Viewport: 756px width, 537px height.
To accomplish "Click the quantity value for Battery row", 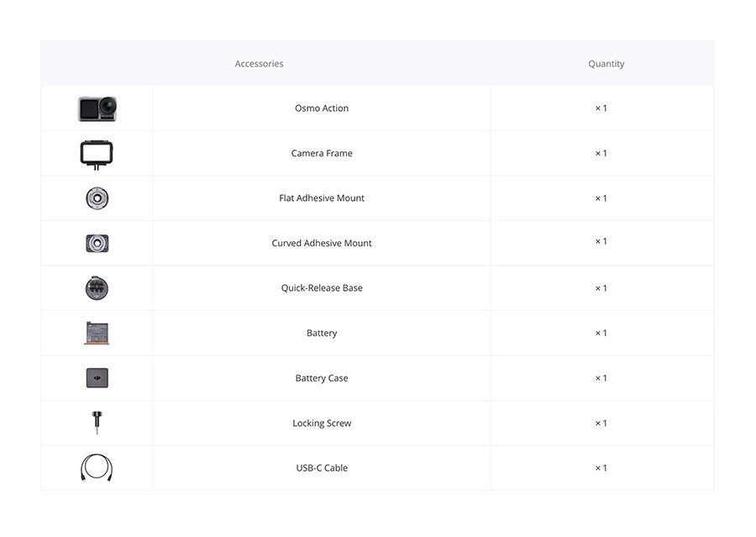I will pyautogui.click(x=601, y=333).
